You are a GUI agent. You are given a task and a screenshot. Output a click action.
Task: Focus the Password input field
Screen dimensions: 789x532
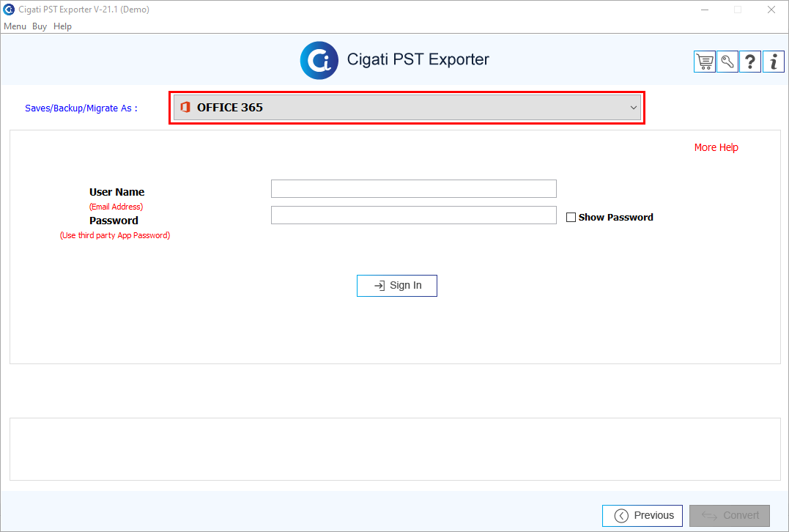click(414, 215)
